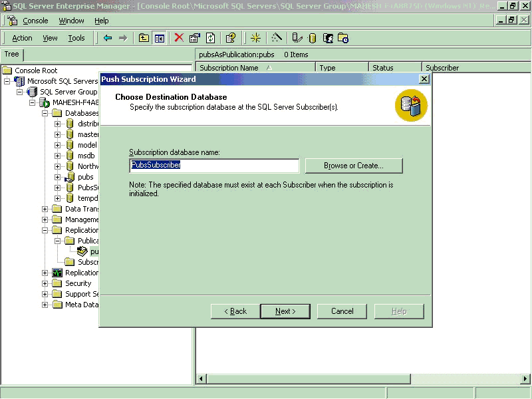The image size is (532, 399).
Task: Click the Back arrow toolbar icon
Action: point(108,38)
